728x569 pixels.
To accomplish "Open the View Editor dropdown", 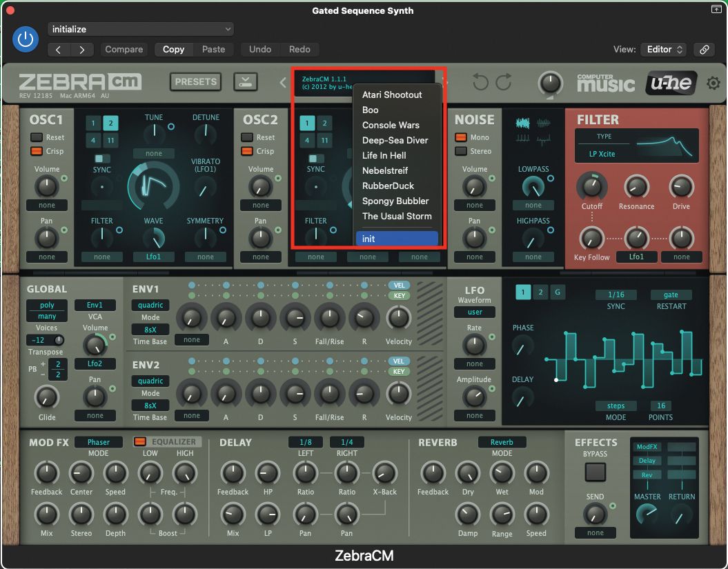I will (x=662, y=50).
